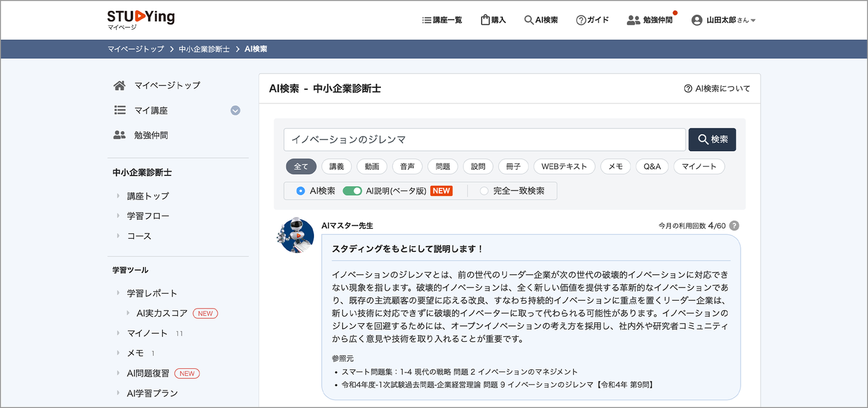
Task: Select the 講義 filter
Action: (336, 166)
